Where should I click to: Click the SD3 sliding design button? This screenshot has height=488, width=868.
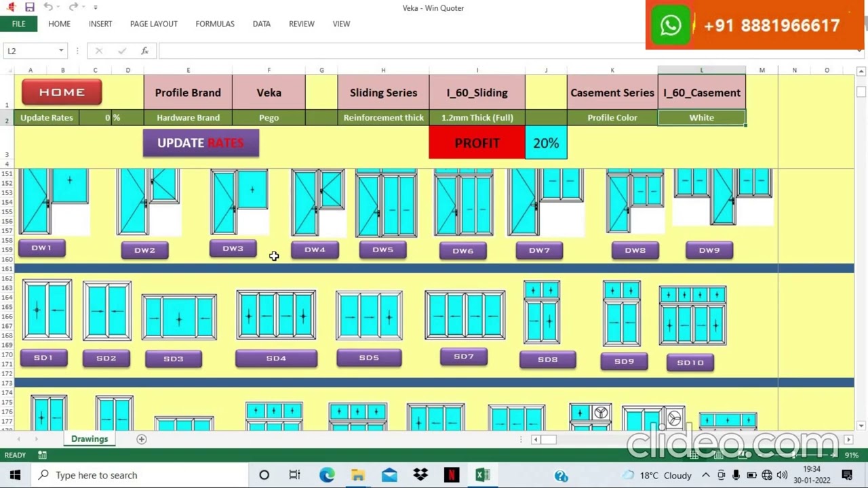tap(174, 359)
